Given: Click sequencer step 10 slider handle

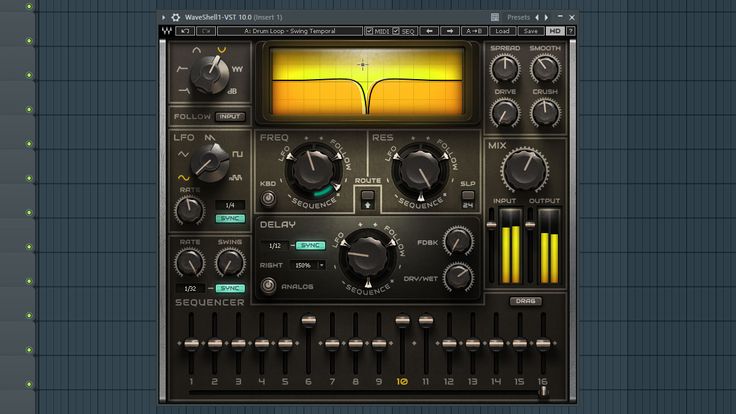Looking at the screenshot, I should click(x=402, y=321).
